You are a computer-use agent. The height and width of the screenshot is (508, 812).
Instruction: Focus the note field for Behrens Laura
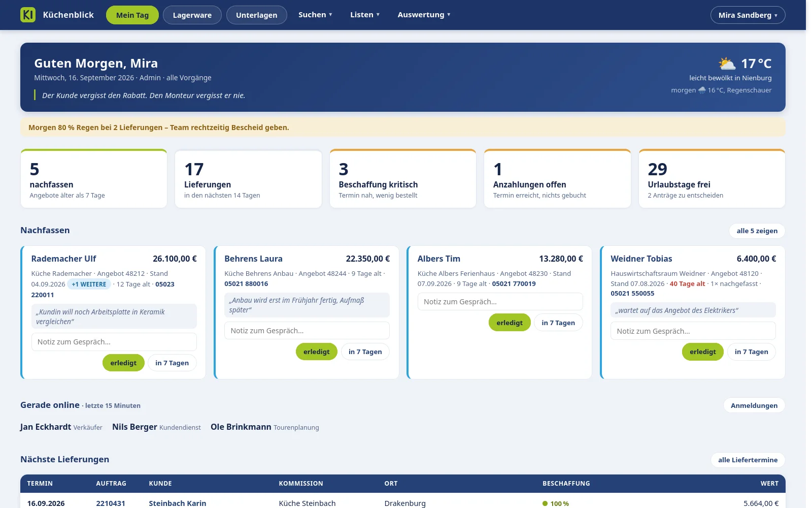307,331
